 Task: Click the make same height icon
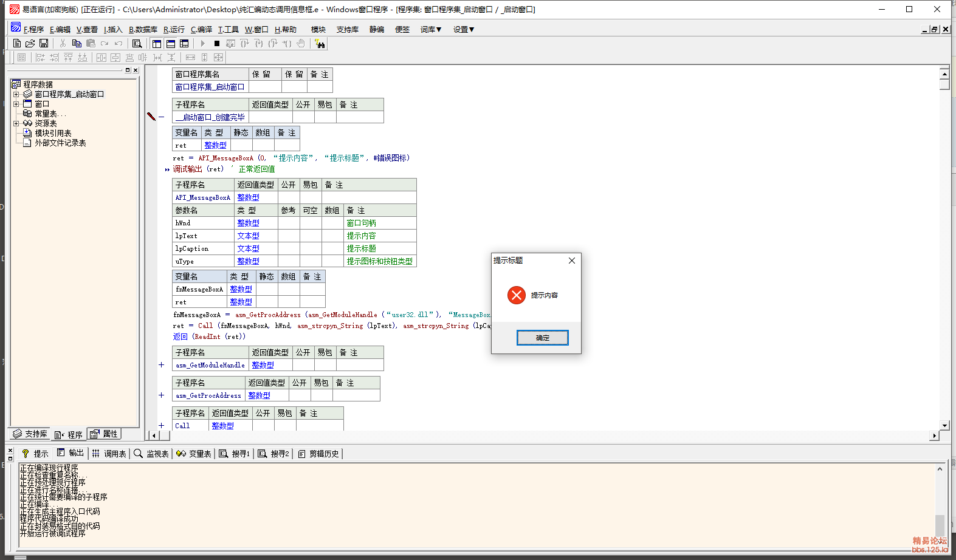204,57
